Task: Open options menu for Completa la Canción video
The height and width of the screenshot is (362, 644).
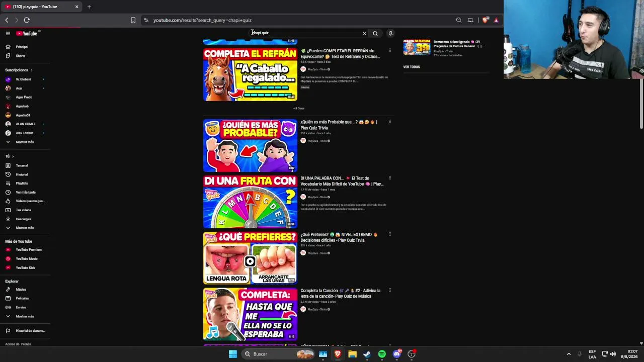Action: [390, 290]
